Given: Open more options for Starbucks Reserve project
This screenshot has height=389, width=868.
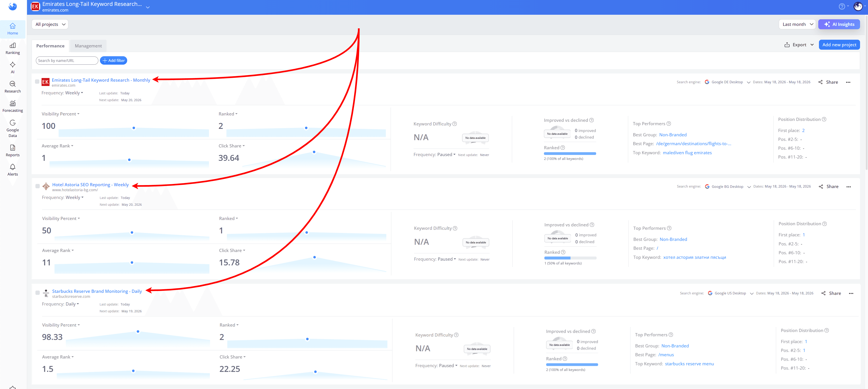Looking at the screenshot, I should tap(851, 294).
